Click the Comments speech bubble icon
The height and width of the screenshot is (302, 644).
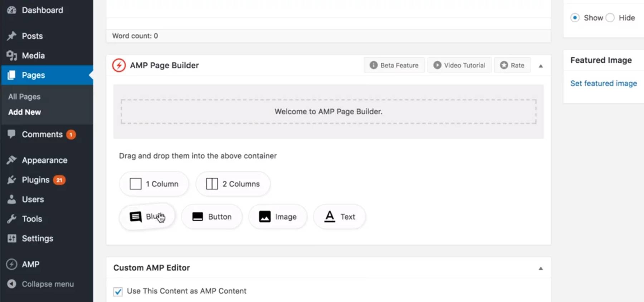11,134
